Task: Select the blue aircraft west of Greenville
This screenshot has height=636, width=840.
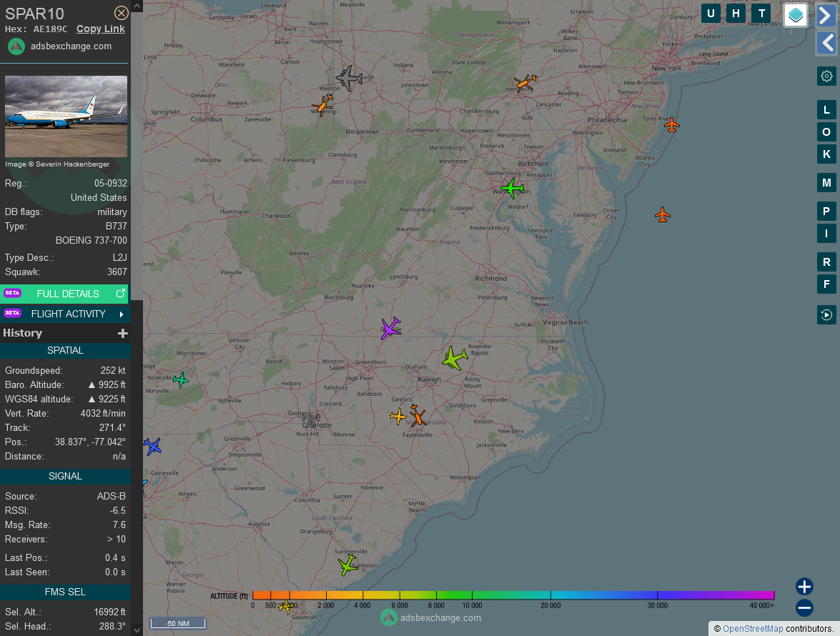Action: point(152,446)
